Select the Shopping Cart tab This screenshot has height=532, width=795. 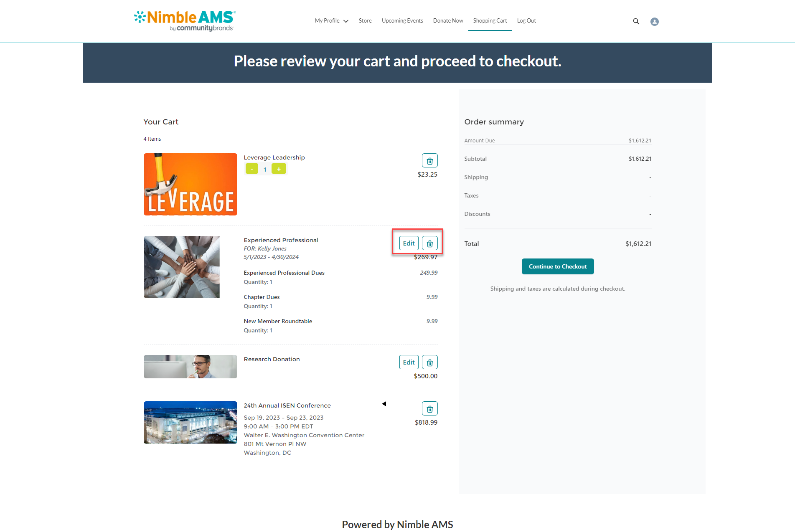click(490, 21)
